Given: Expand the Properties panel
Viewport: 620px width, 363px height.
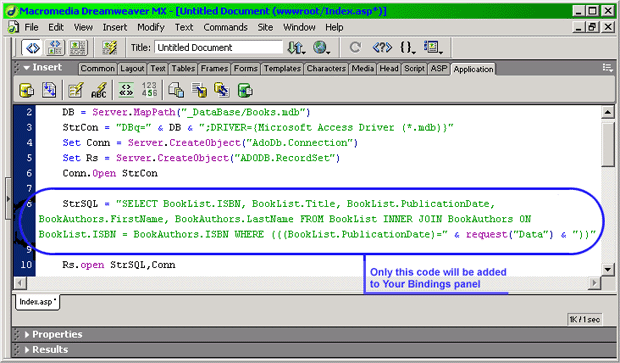Looking at the screenshot, I should click(27, 335).
